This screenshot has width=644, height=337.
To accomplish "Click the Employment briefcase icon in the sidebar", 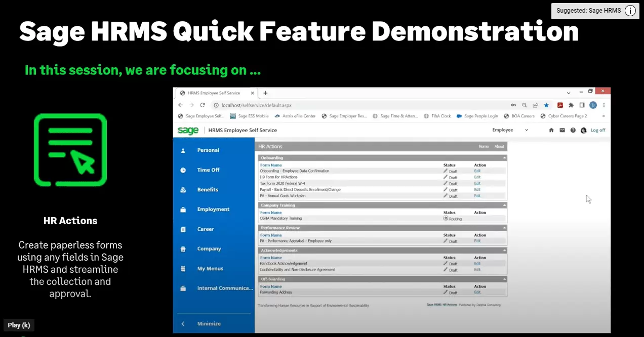I will (x=183, y=209).
